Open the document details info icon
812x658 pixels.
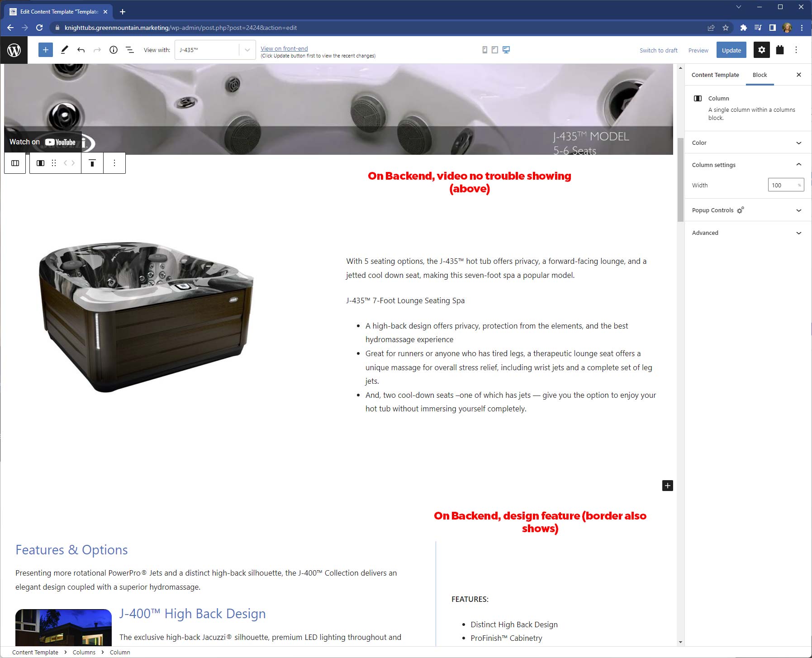point(114,50)
